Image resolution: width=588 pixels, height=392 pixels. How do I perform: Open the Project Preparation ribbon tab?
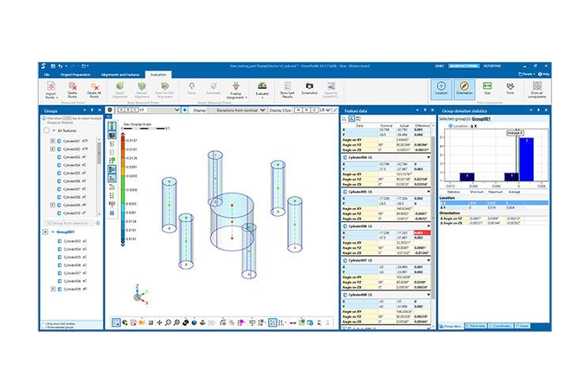(73, 75)
